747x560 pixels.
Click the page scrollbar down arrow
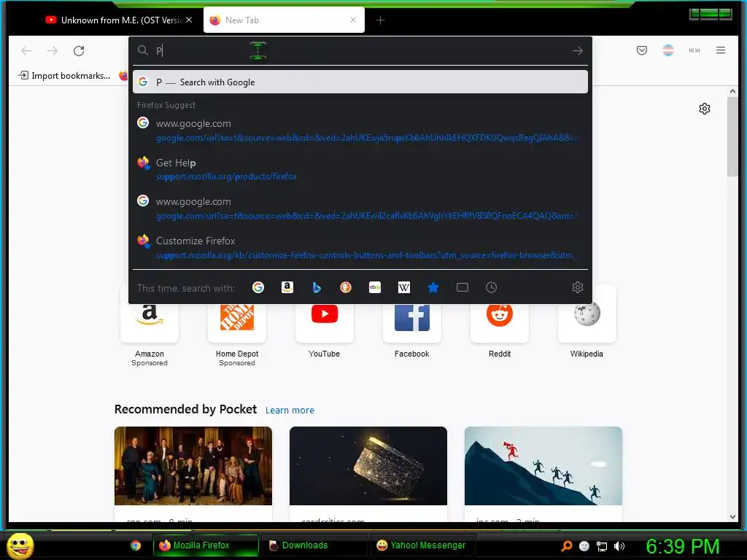coord(732,517)
